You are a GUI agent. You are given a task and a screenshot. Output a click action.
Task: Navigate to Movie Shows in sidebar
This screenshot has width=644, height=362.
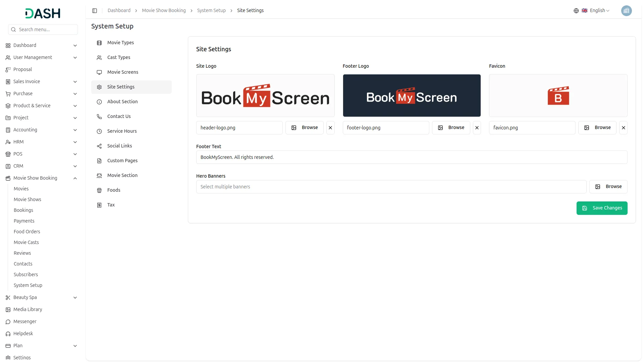[27, 199]
